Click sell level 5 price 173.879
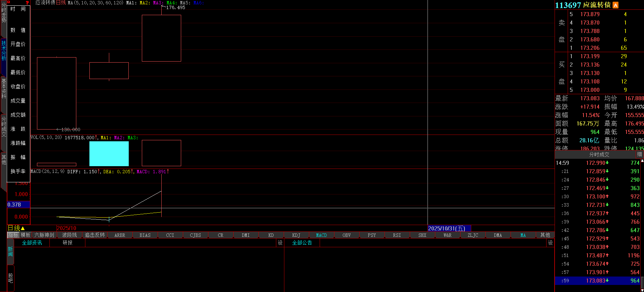 (x=590, y=14)
